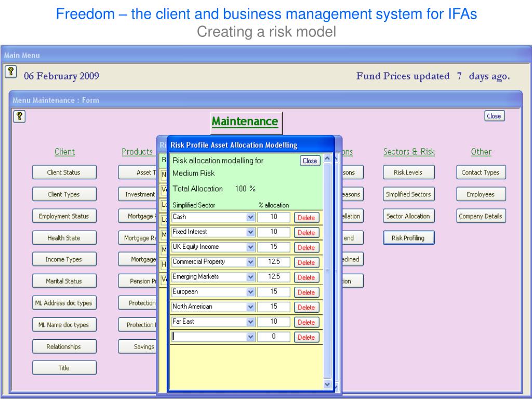
Task: Open Health State maintenance
Action: 64,237
